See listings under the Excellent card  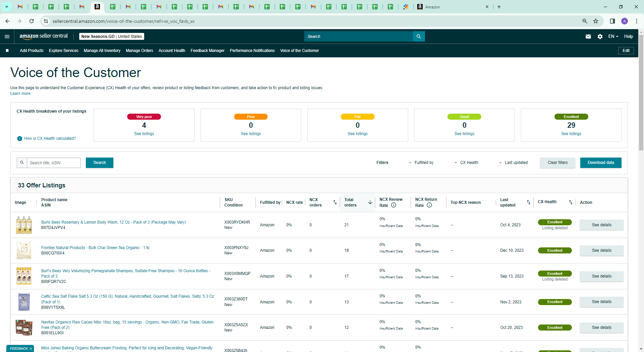tap(571, 134)
